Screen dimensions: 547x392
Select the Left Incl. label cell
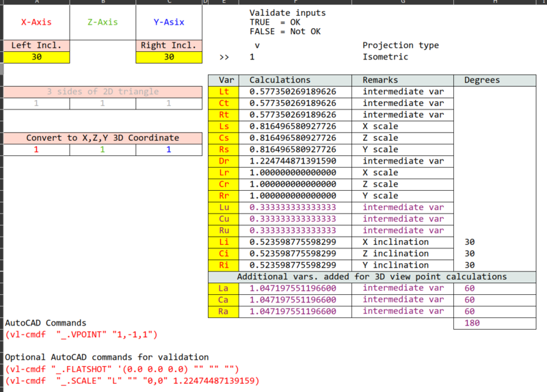(x=36, y=45)
